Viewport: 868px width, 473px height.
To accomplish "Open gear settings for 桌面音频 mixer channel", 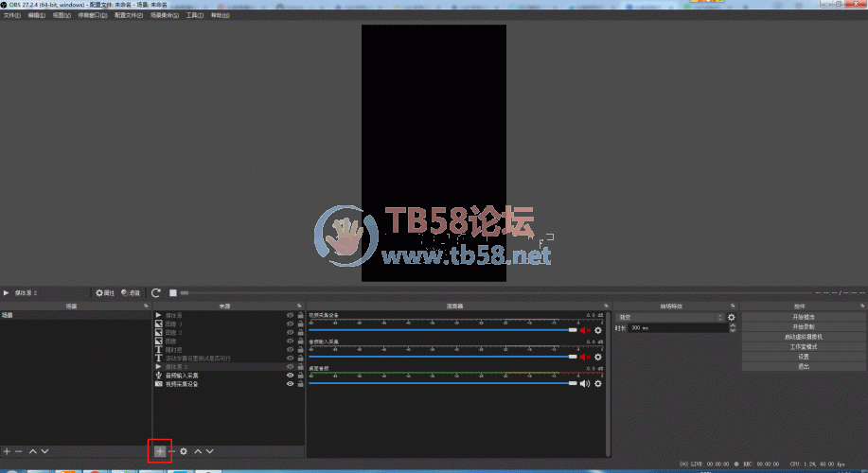I will coord(598,383).
